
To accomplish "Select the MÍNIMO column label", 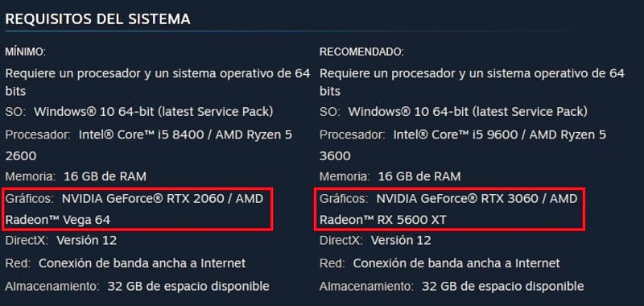I will (x=26, y=52).
